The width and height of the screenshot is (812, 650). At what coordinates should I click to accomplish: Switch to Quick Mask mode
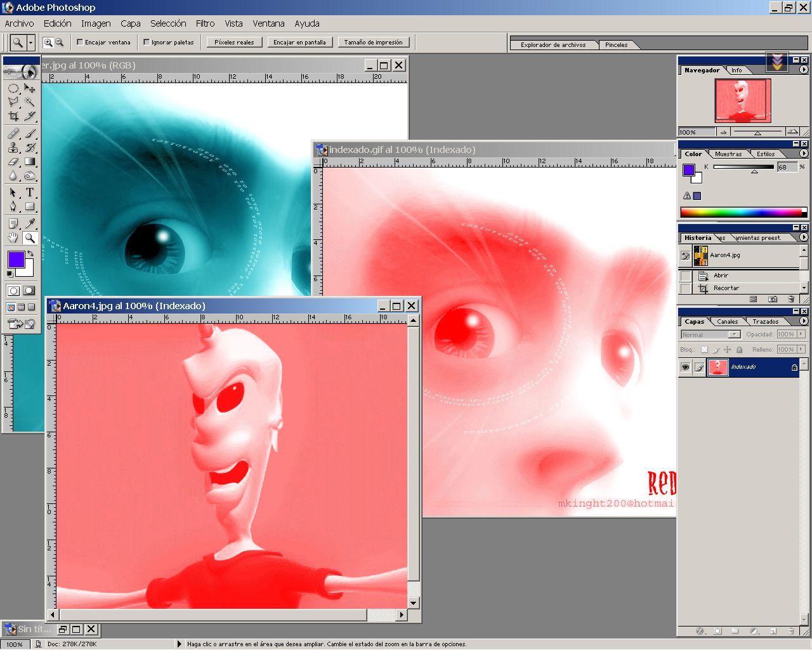(x=29, y=291)
